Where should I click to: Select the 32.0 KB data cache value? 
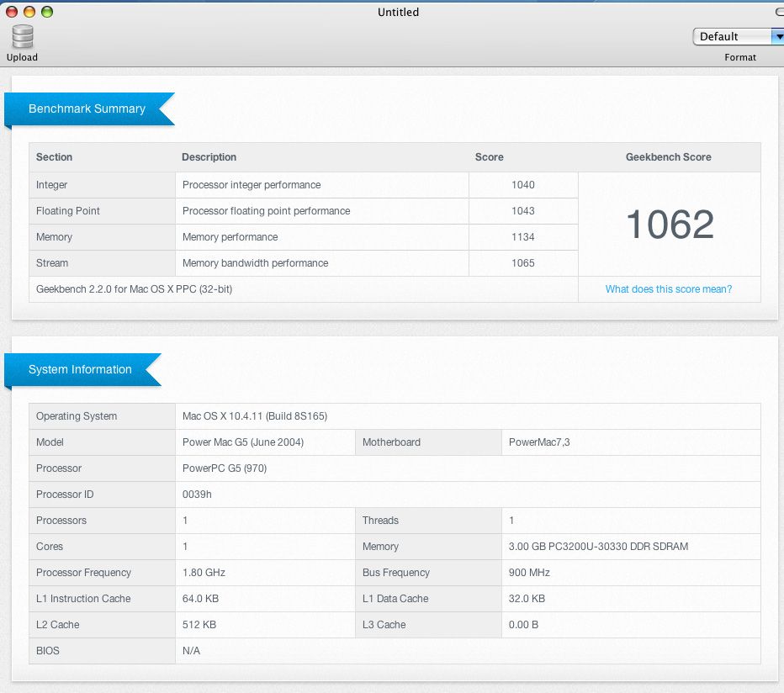pos(527,599)
